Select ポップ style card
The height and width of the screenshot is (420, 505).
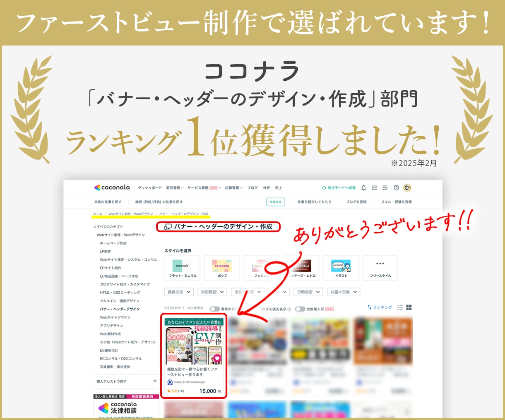(x=222, y=267)
